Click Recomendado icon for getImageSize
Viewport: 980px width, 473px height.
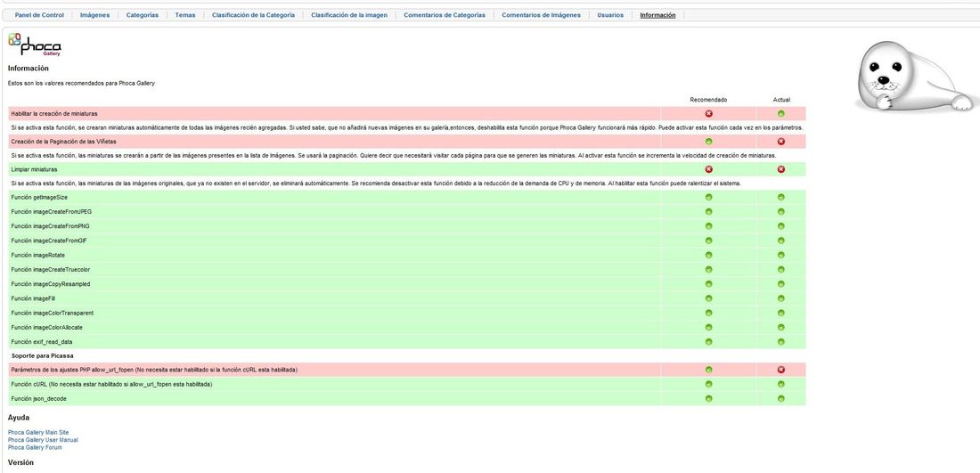click(x=708, y=197)
